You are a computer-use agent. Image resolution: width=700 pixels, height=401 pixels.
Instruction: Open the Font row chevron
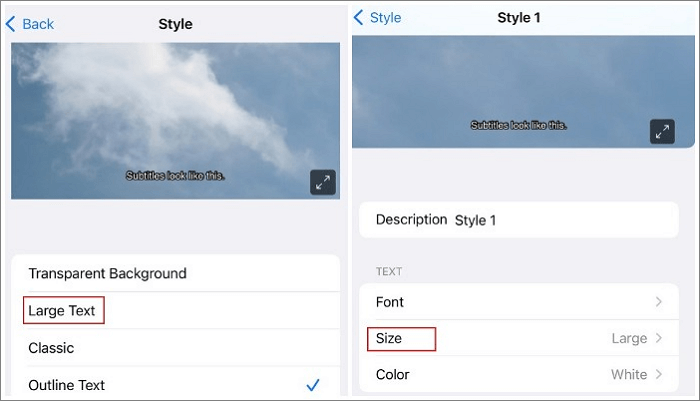[x=658, y=302]
